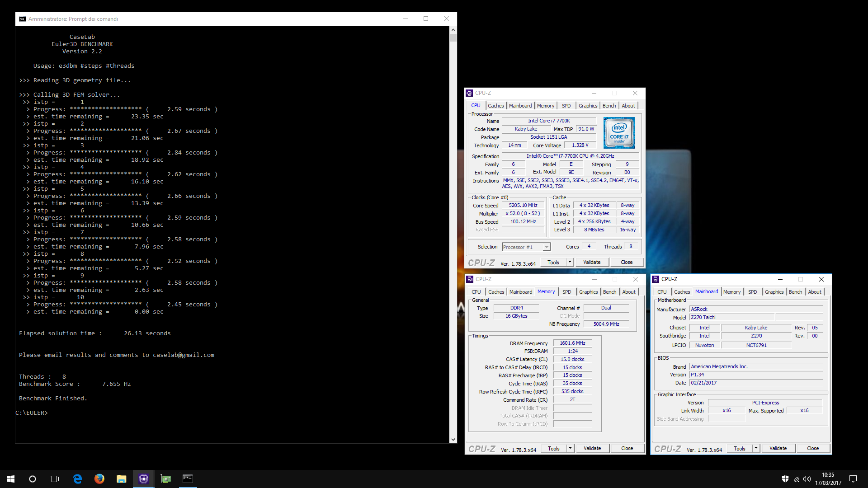Viewport: 868px width, 488px height.
Task: Open the Action Center notifications icon
Action: click(x=853, y=479)
